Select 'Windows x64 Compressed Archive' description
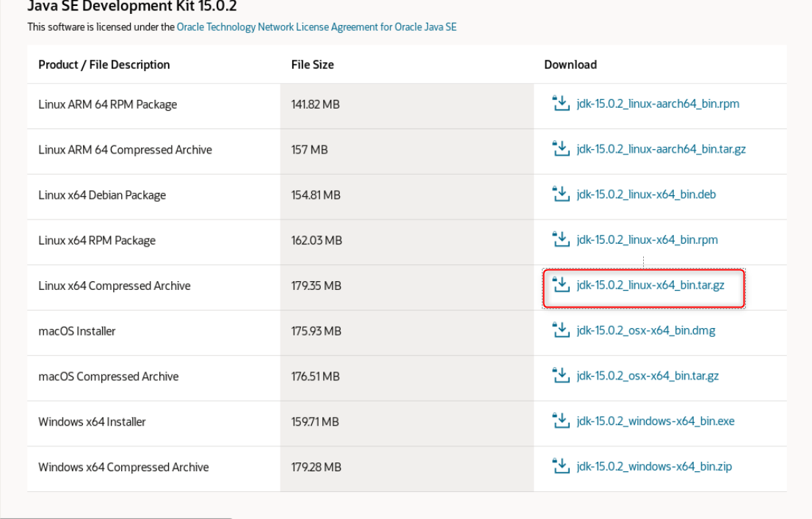 click(x=123, y=467)
